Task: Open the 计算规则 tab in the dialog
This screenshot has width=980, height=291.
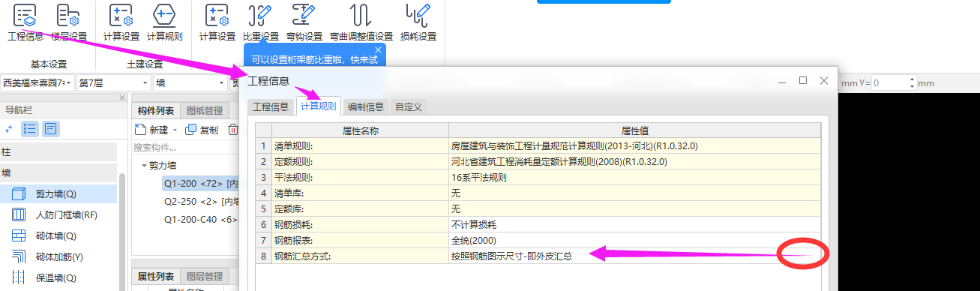Action: (319, 106)
